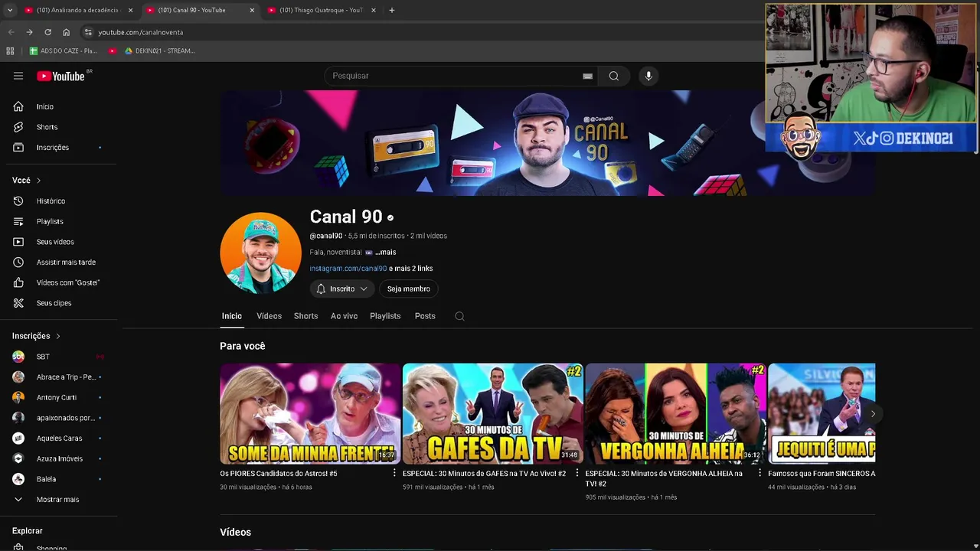Open options for Os PIORES Candidatos video
This screenshot has height=551, width=980.
tap(394, 473)
